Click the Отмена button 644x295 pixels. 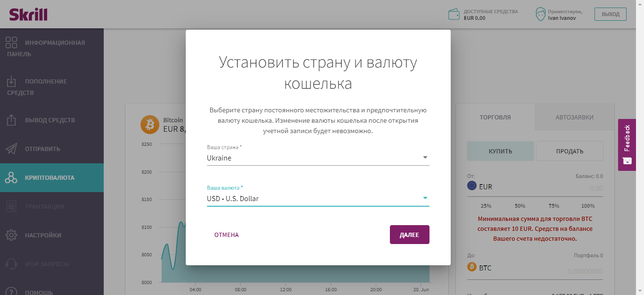(x=226, y=235)
